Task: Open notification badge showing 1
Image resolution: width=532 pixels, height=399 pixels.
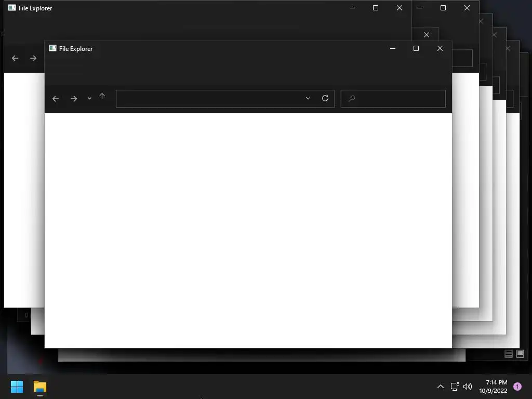Action: (x=517, y=387)
